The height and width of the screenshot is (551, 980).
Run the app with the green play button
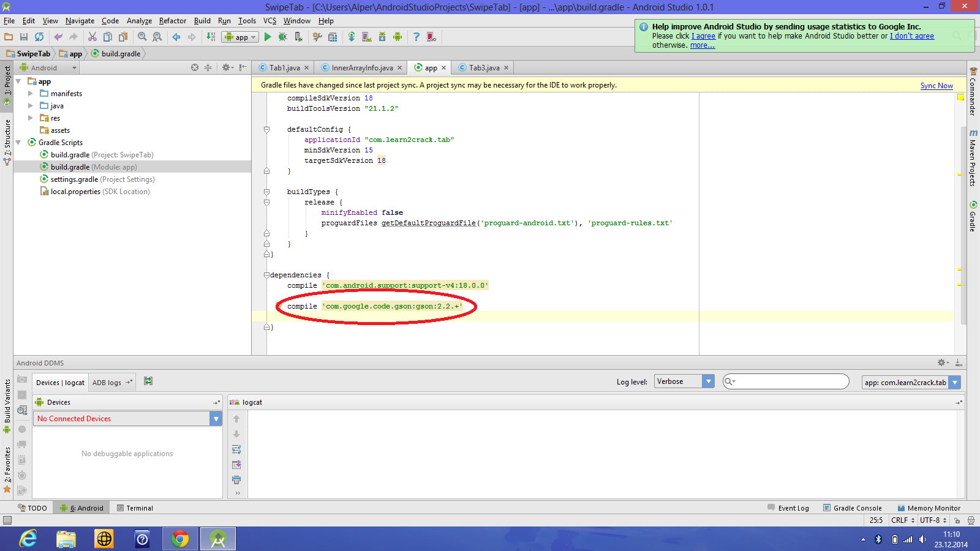(x=268, y=37)
